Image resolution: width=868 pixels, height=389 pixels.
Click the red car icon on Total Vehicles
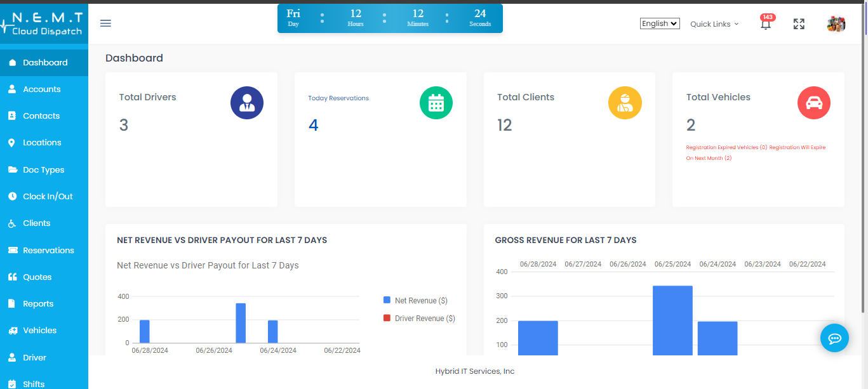[x=813, y=103]
